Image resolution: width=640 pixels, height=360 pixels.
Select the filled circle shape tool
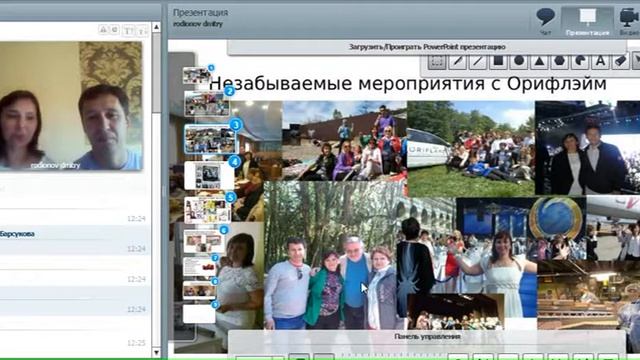(x=519, y=62)
